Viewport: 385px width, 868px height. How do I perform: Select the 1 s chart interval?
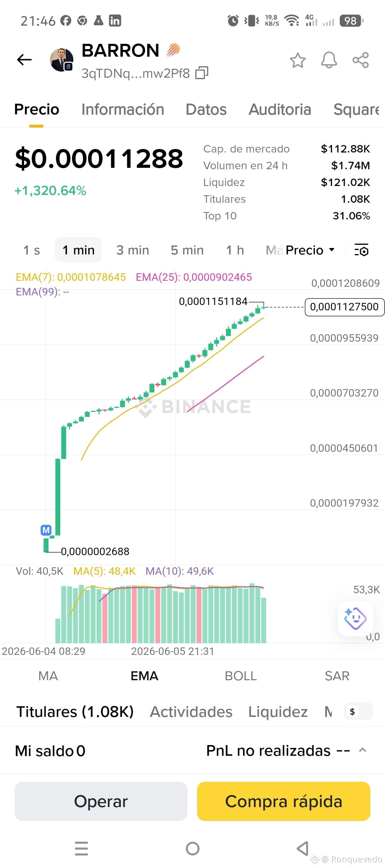(31, 250)
